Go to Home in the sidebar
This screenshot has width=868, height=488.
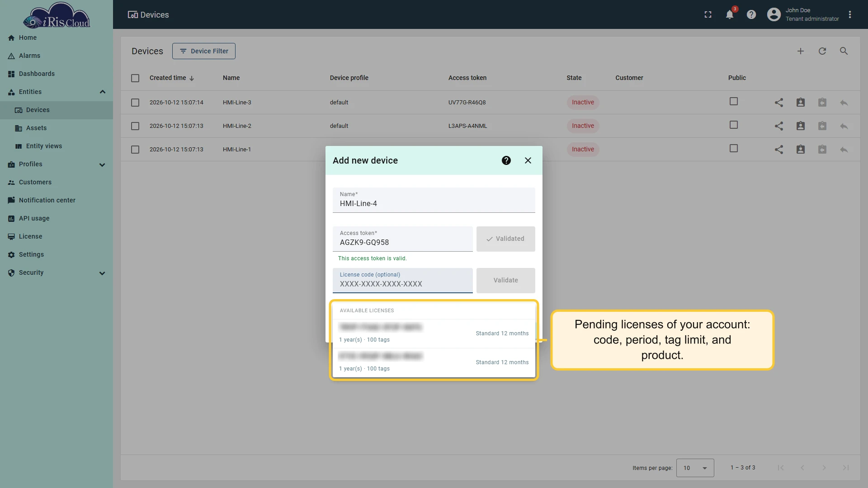(57, 38)
